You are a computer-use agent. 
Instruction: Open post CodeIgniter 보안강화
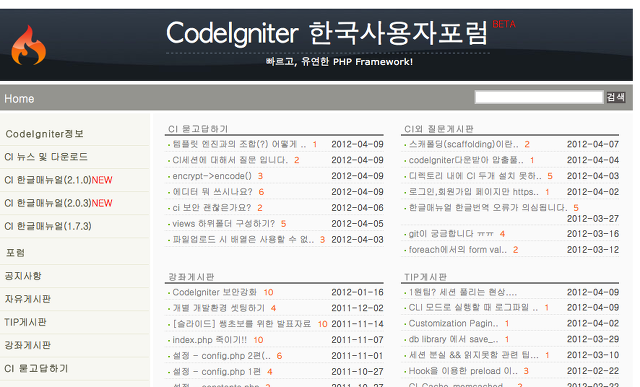214,292
